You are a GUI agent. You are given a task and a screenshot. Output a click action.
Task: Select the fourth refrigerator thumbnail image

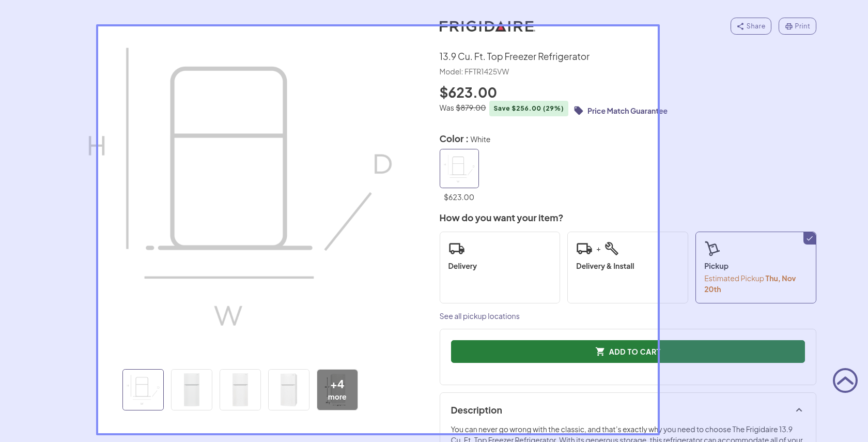pos(289,390)
